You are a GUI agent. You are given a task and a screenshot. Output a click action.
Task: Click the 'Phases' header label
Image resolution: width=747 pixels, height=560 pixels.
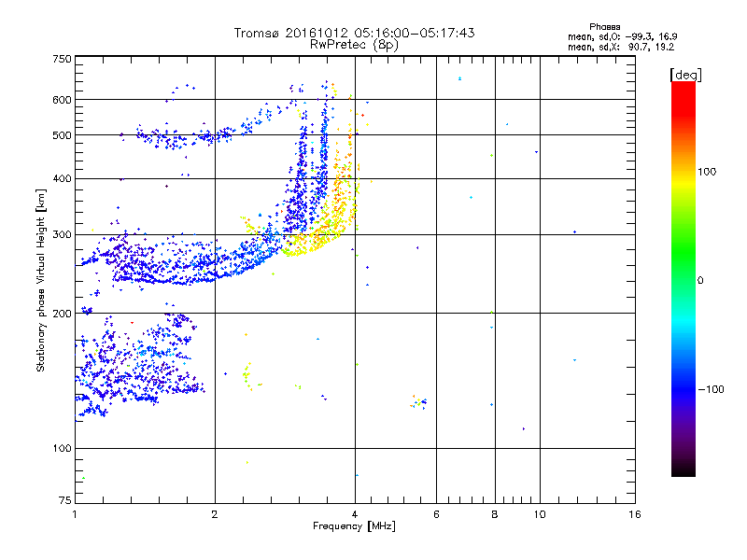click(x=604, y=27)
